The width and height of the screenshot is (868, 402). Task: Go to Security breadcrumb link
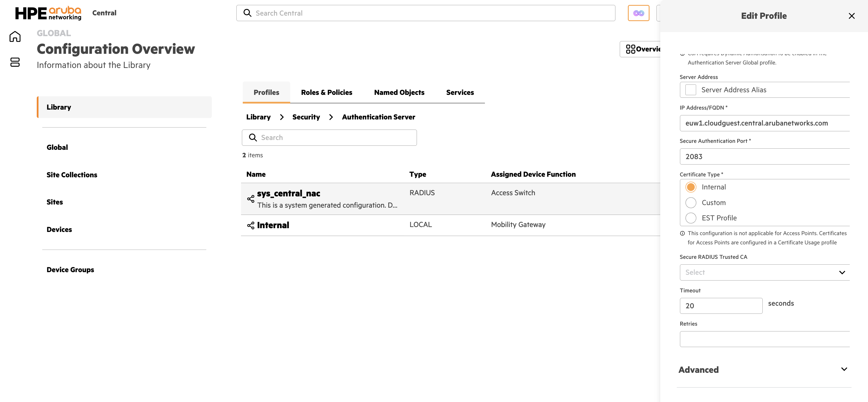[x=306, y=117]
